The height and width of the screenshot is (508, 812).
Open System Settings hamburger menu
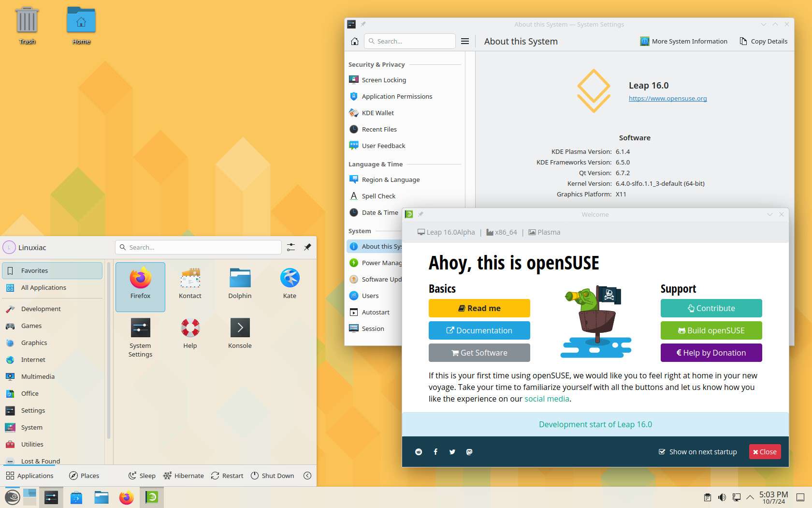tap(465, 41)
